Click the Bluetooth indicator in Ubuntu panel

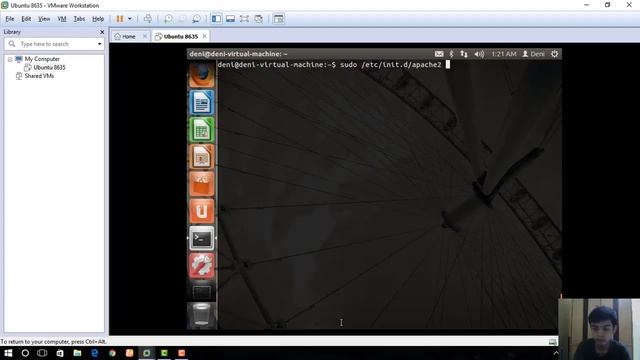point(451,54)
